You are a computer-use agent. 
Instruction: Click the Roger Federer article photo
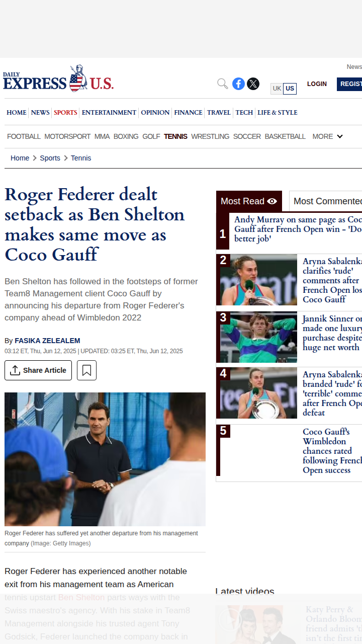[105, 459]
